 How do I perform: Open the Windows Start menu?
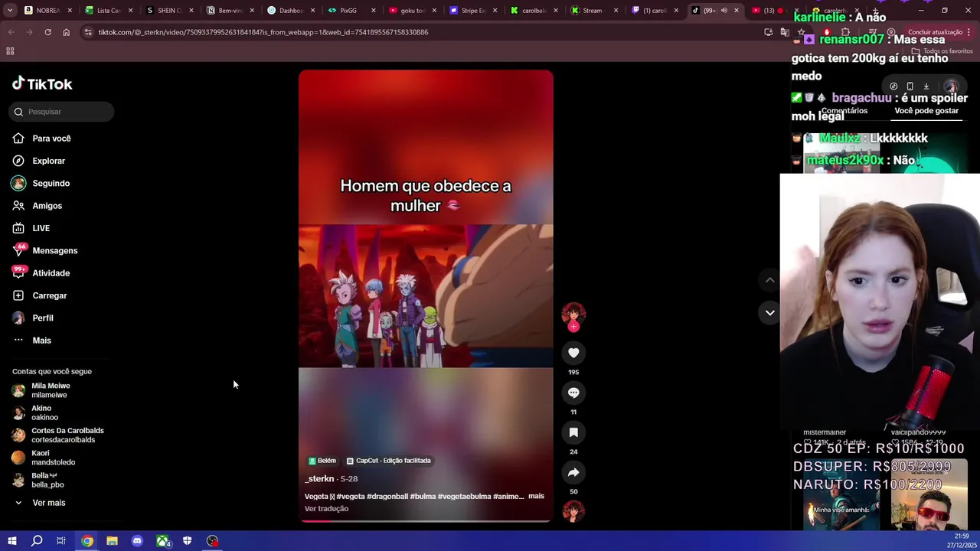[x=12, y=541]
